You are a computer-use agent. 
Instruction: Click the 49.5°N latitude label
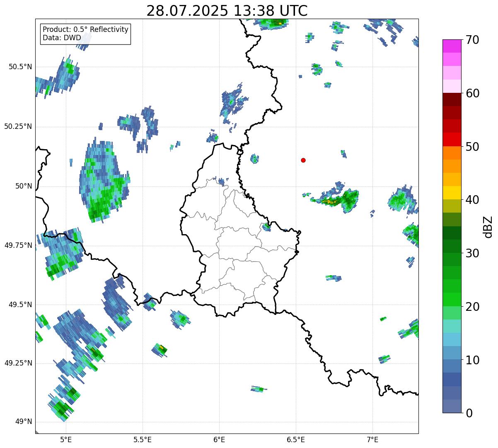(x=20, y=305)
